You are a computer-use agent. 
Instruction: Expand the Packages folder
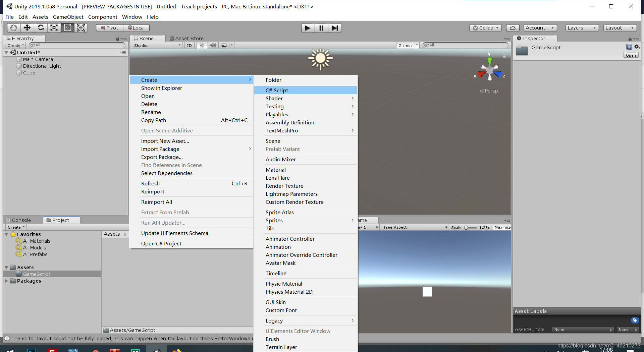tap(6, 281)
